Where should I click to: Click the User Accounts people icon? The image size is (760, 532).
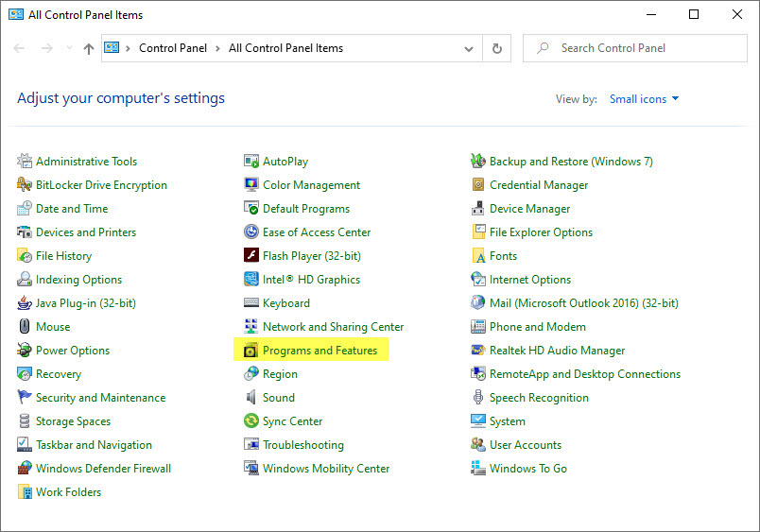[478, 444]
